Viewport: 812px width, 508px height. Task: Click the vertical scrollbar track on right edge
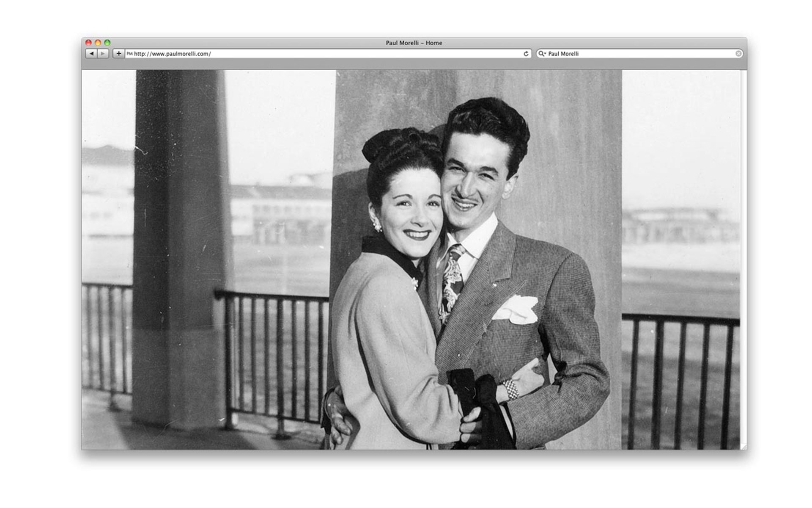tap(743, 254)
